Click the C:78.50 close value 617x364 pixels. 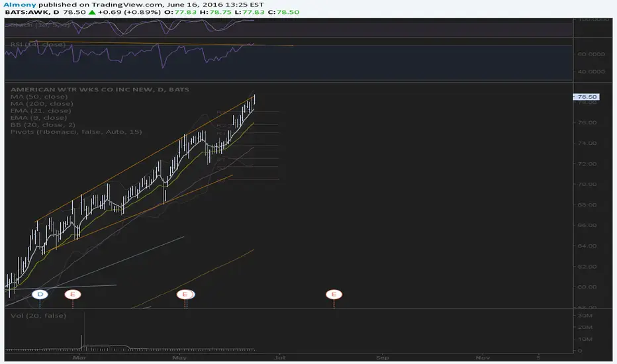(x=284, y=12)
